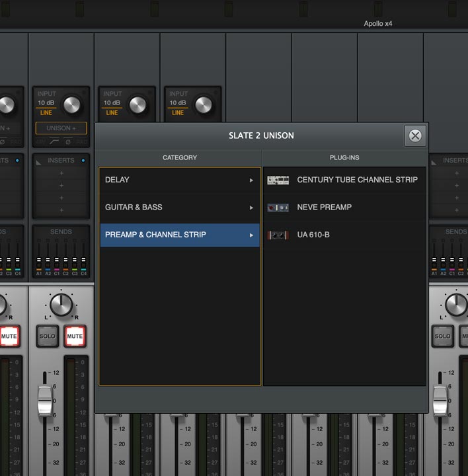Add a plug-in to the first insert slot
This screenshot has width=468, height=476.
(x=61, y=173)
